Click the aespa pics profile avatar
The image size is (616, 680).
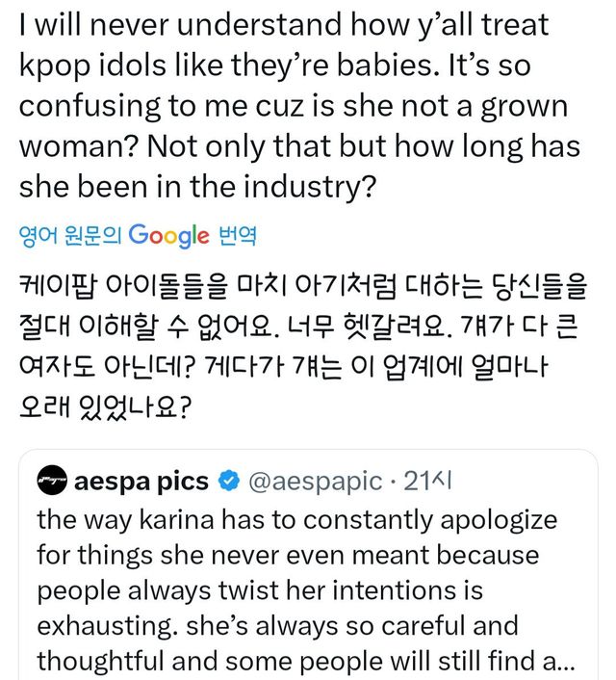(52, 481)
